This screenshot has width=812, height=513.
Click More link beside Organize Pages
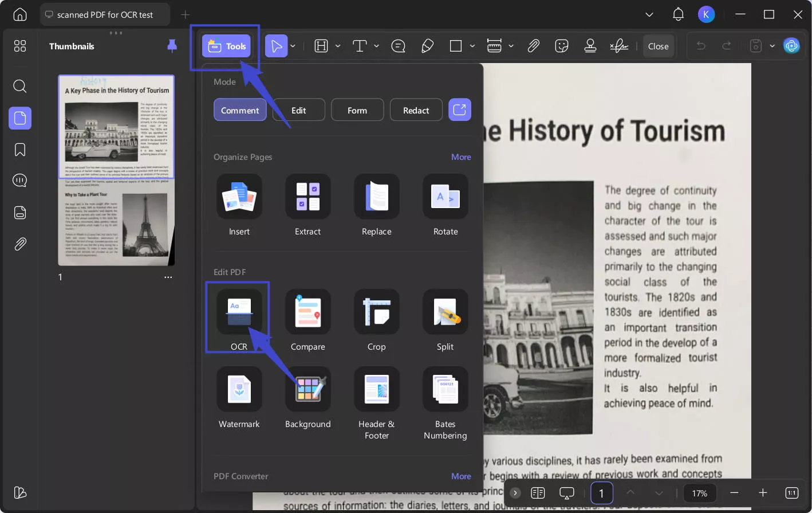click(x=460, y=157)
